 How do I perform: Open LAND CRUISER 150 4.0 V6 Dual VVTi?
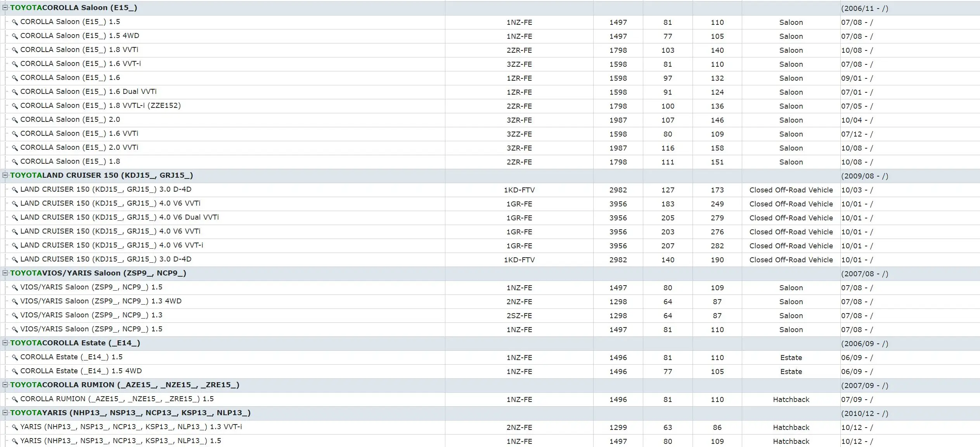(119, 217)
